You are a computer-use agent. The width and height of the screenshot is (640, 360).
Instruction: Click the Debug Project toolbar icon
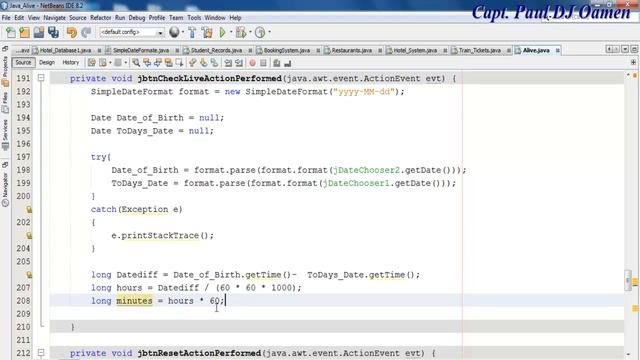coord(240,32)
